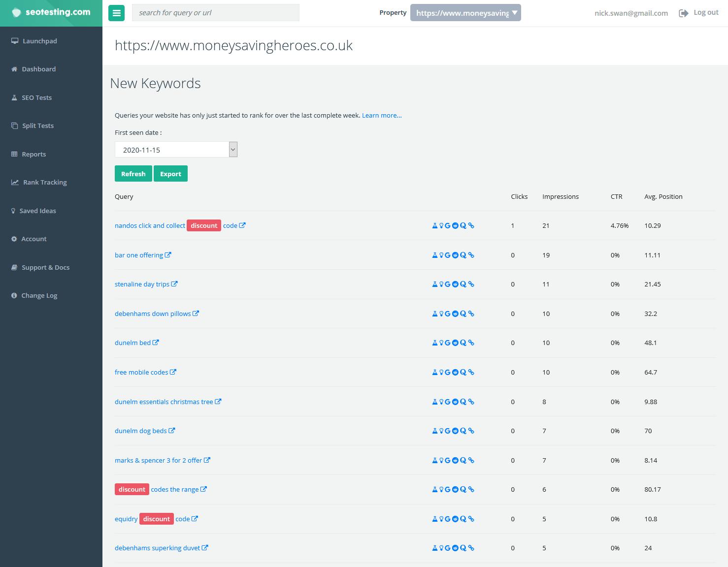Open Google icon for bar one offering
The width and height of the screenshot is (728, 567).
pyautogui.click(x=448, y=255)
